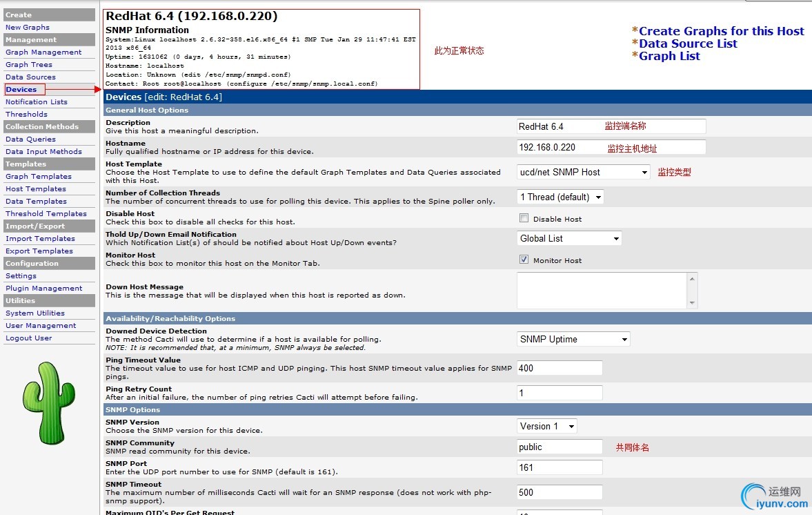Click Utilities section header

pos(49,300)
